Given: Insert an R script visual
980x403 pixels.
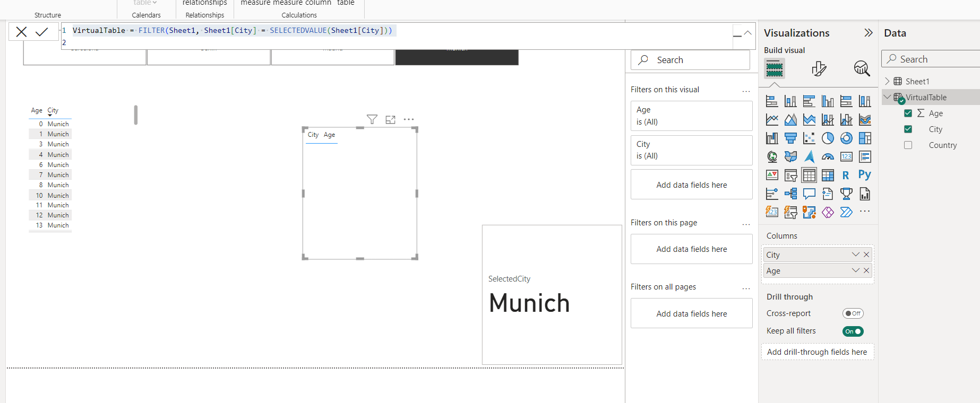Looking at the screenshot, I should point(846,175).
